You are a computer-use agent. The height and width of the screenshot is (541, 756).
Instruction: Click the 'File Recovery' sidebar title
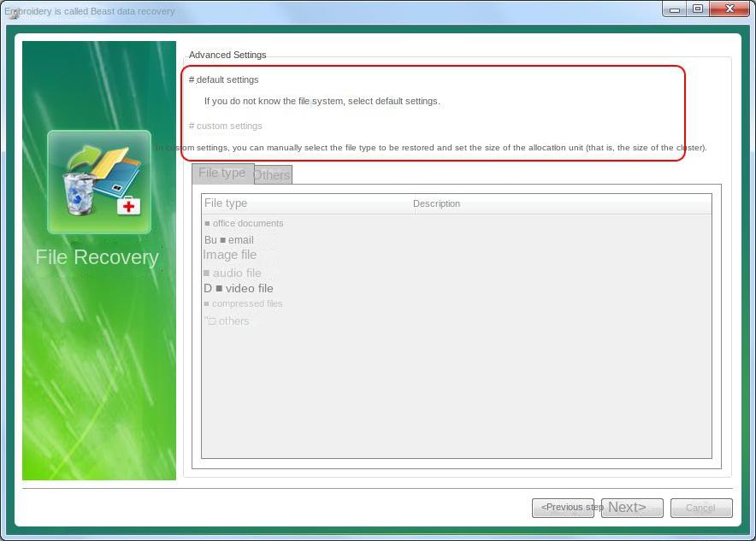pyautogui.click(x=97, y=258)
